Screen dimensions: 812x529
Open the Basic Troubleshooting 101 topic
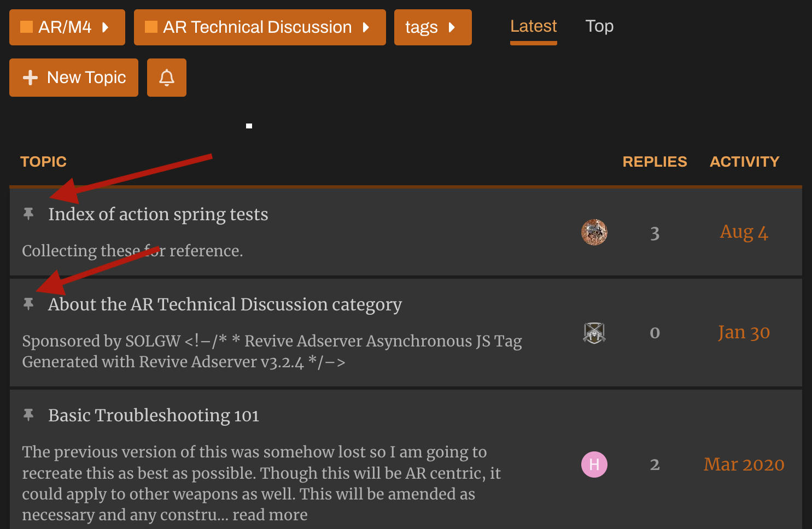[x=154, y=415]
